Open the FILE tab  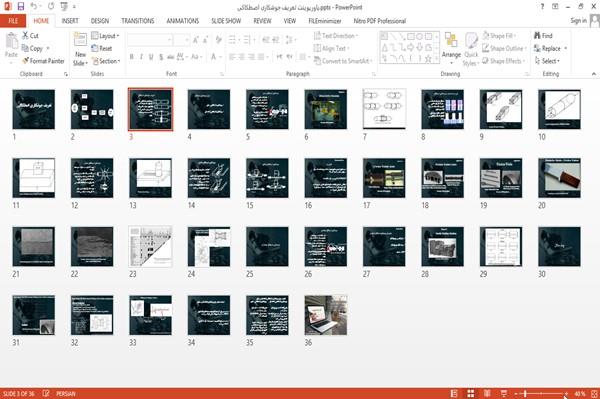13,21
